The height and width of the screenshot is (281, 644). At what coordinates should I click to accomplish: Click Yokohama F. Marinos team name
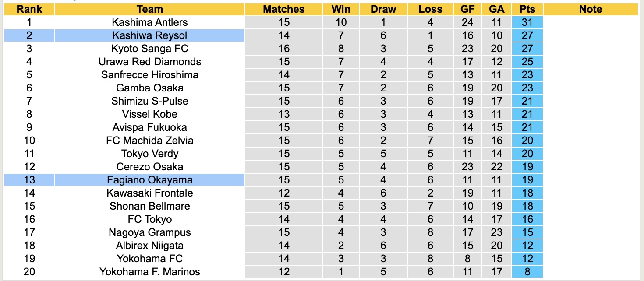149,272
